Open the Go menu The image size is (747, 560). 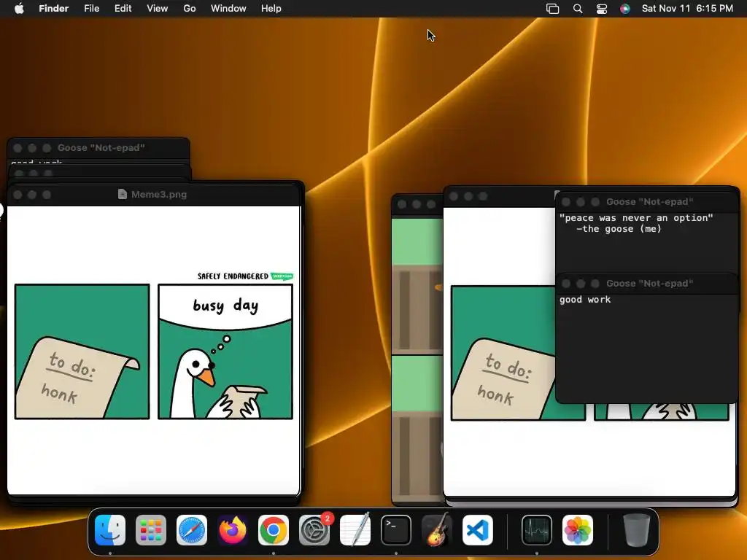coord(190,9)
